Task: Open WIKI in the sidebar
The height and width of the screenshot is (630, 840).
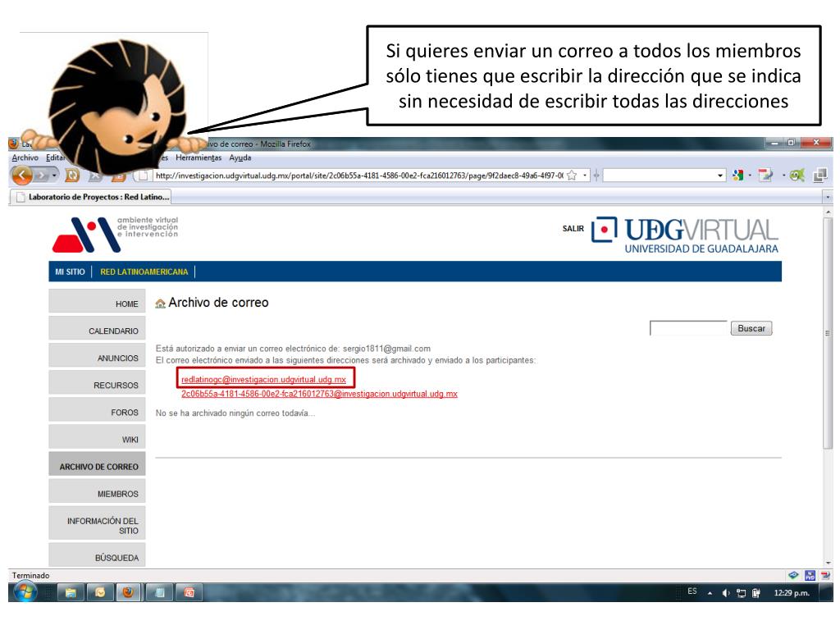Action: pyautogui.click(x=97, y=437)
